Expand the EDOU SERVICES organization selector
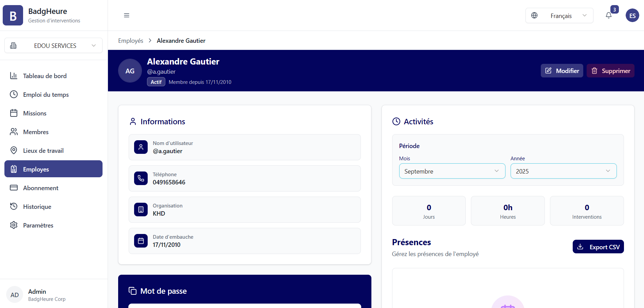 pyautogui.click(x=53, y=46)
